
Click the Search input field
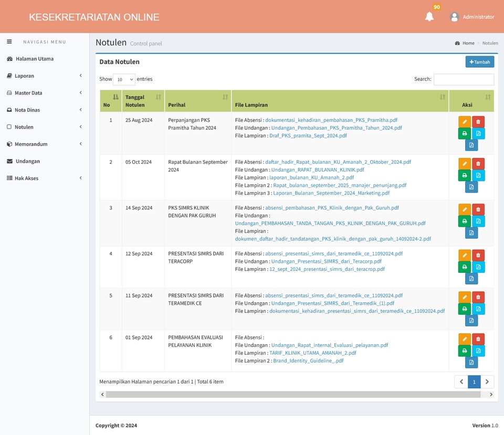(464, 79)
